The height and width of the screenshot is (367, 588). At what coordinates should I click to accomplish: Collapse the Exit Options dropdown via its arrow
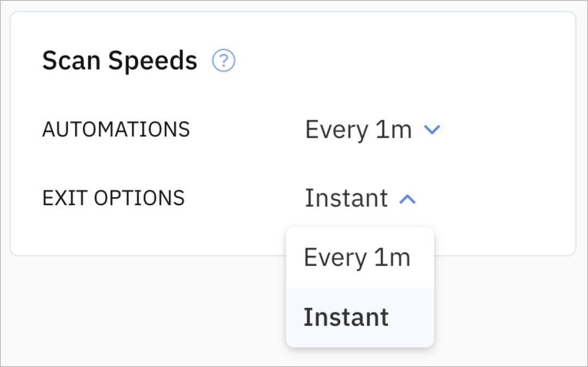tap(407, 199)
